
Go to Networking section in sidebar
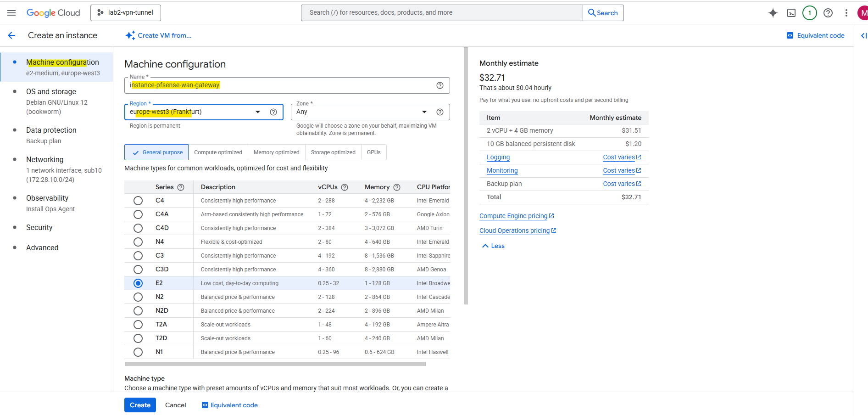[45, 159]
